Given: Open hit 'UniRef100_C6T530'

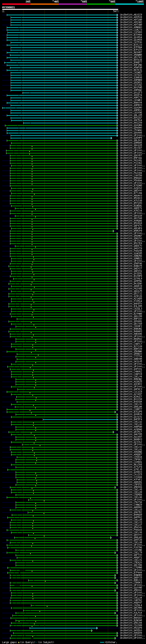Looking at the screenshot, I should 131,42.
